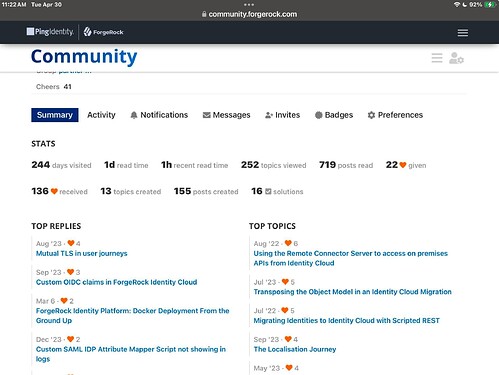Image resolution: width=499 pixels, height=375 pixels.
Task: View the Badges tab
Action: 334,115
